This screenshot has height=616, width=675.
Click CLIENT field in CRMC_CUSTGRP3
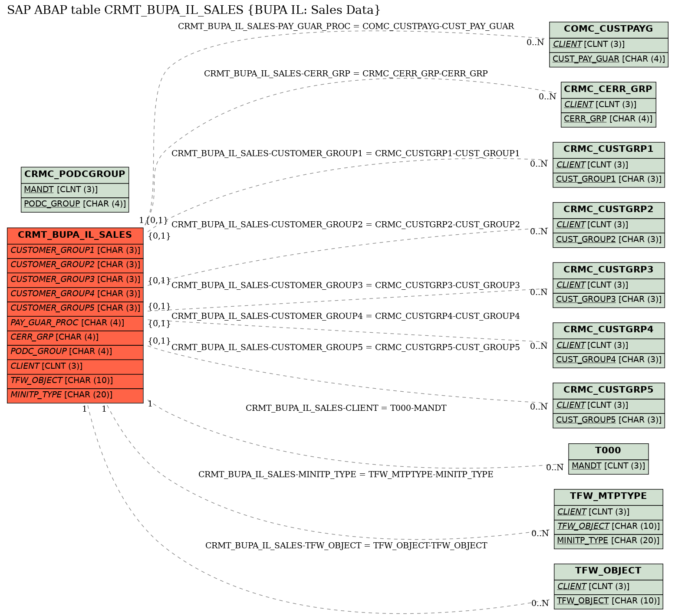[609, 285]
